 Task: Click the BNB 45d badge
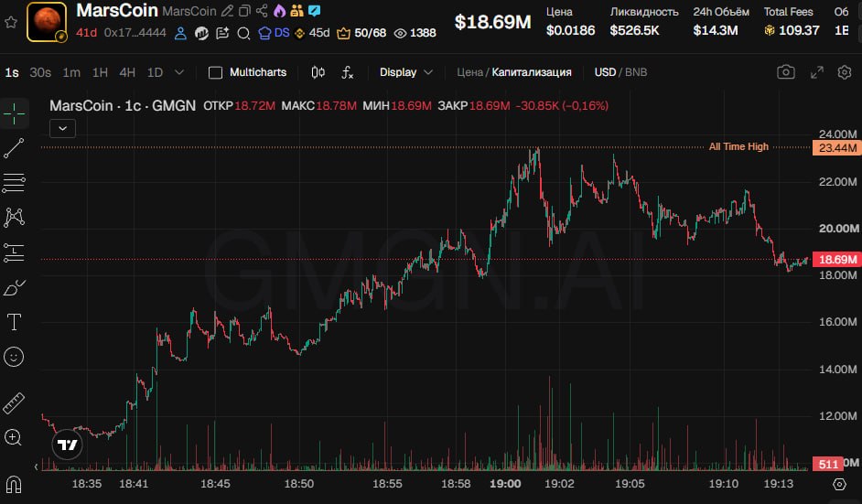[x=312, y=33]
